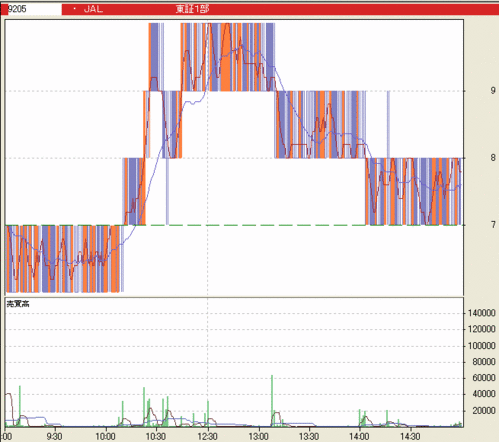The image size is (499, 442).
Task: Click the tallest green volume spike after 13:00
Action: pyautogui.click(x=272, y=401)
